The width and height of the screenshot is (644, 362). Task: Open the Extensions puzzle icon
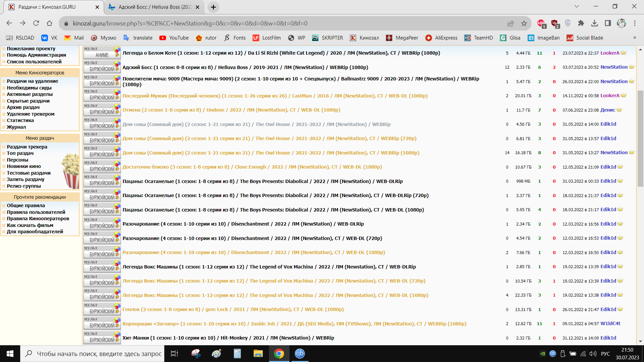tap(581, 23)
